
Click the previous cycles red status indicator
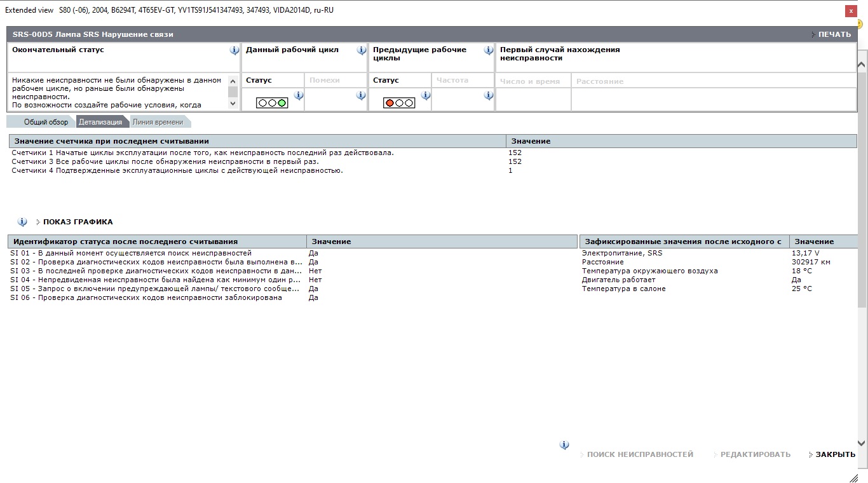399,102
